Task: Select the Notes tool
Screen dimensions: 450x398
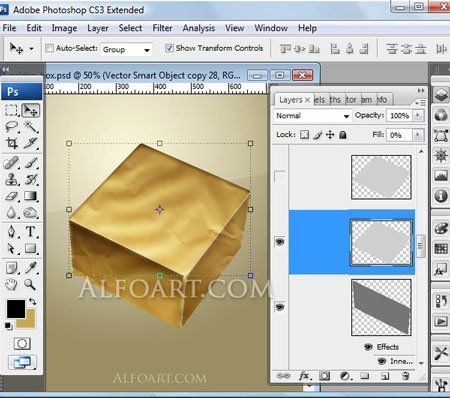Action: tap(11, 268)
